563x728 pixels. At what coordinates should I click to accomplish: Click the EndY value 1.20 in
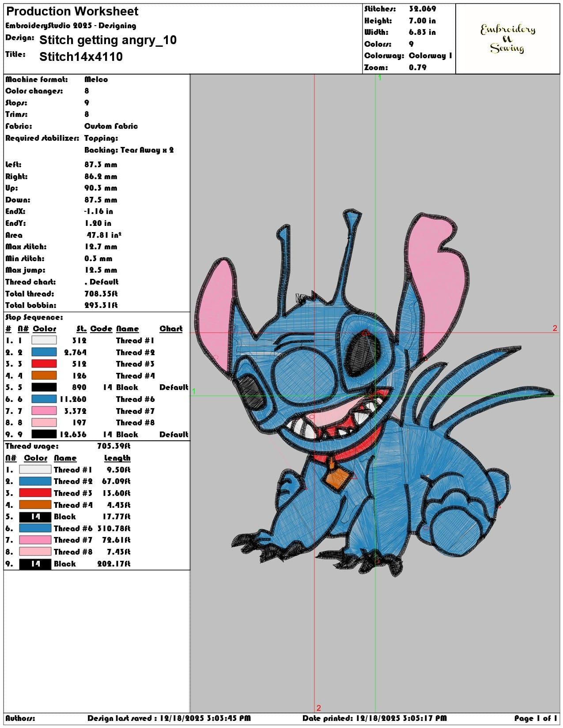click(x=98, y=223)
